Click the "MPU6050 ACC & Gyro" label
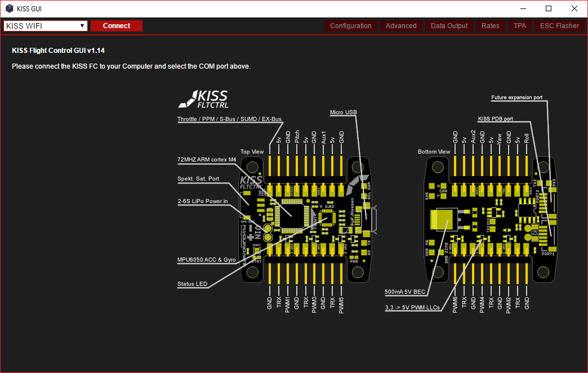This screenshot has height=373, width=588. pyautogui.click(x=206, y=260)
